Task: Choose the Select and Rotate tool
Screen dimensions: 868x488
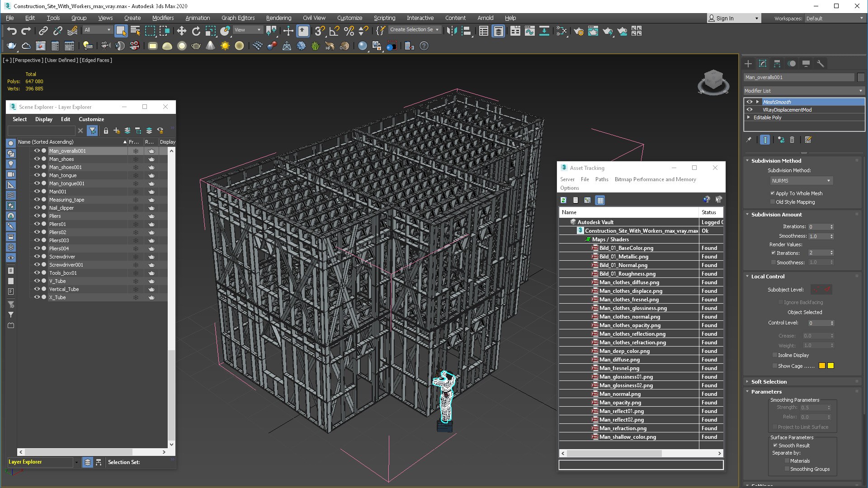Action: tap(196, 31)
